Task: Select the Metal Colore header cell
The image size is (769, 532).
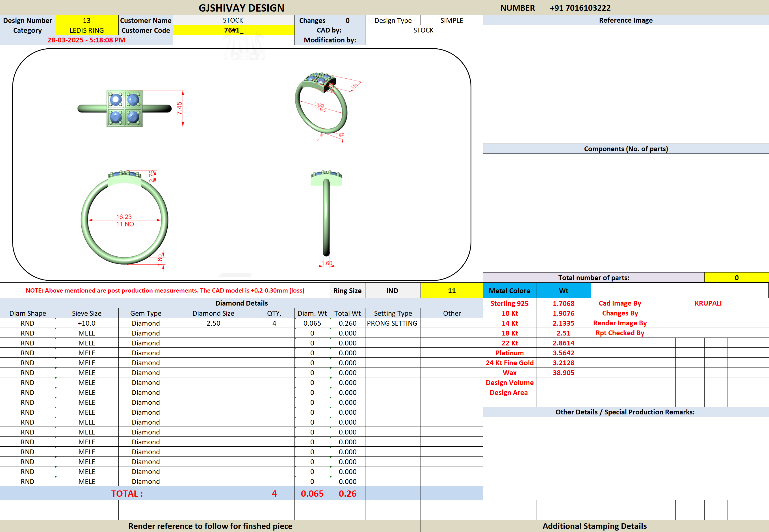Action: [x=510, y=291]
